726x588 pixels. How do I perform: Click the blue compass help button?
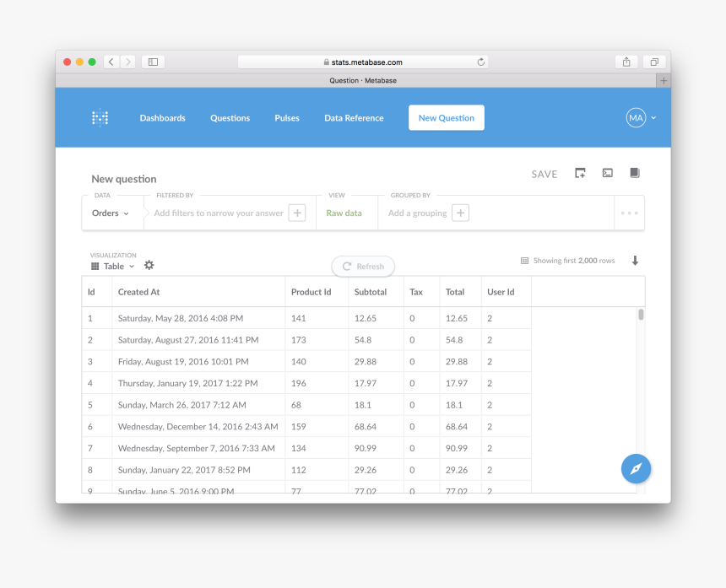click(636, 468)
